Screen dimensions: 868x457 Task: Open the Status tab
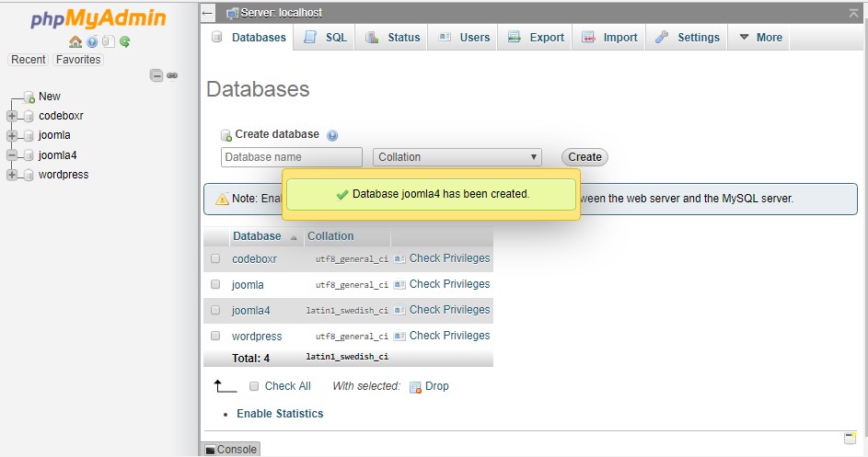pos(392,38)
